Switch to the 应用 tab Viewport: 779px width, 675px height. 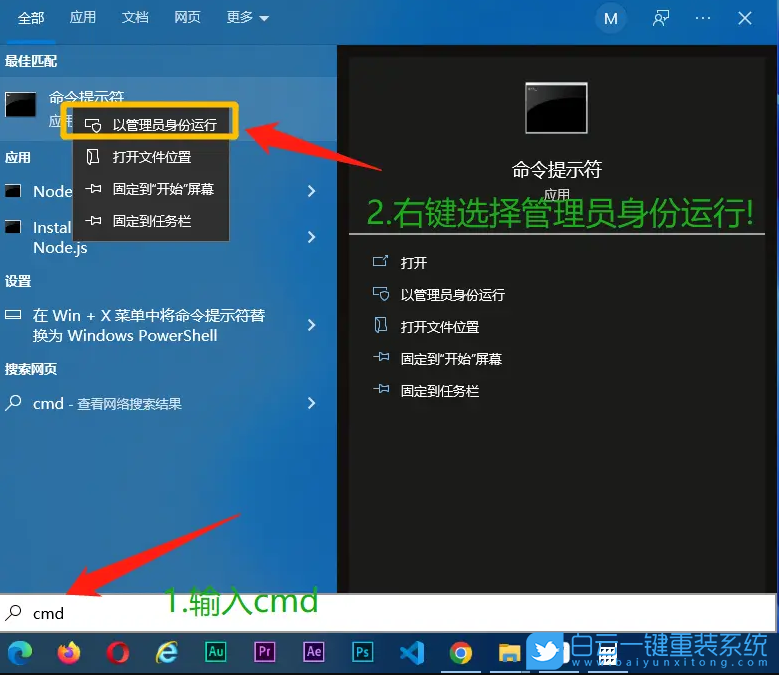82,17
